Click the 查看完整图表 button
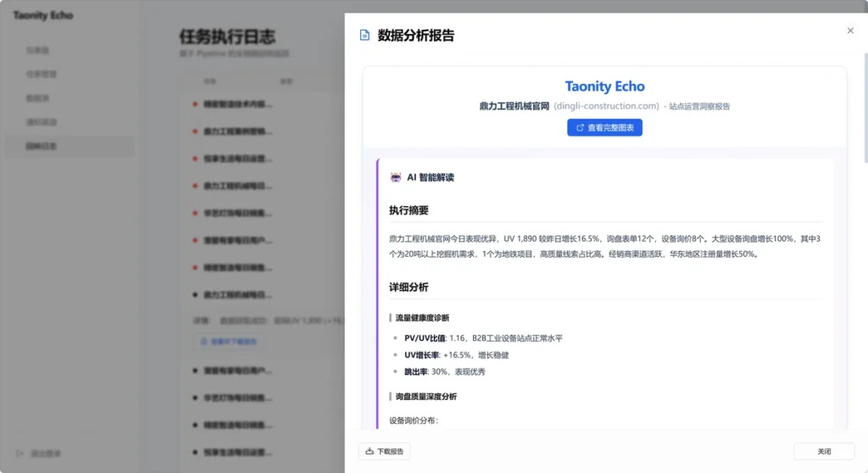 coord(604,127)
